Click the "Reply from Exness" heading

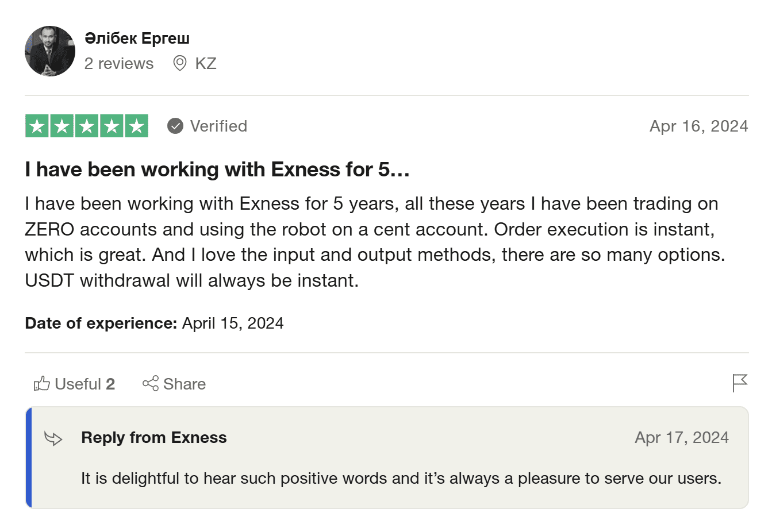154,438
